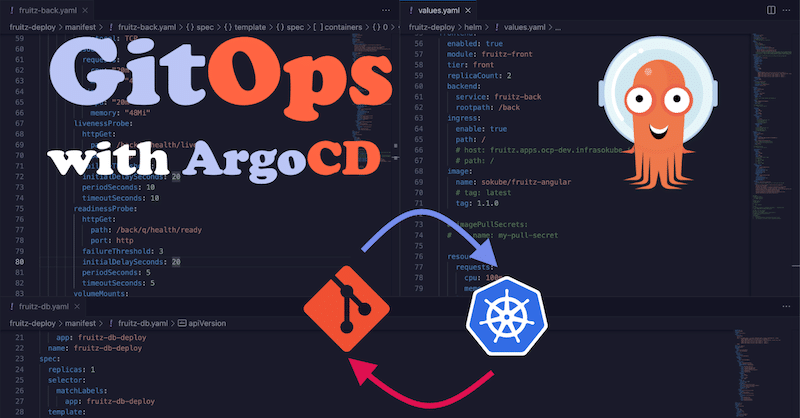
Task: Click 'tier: front' on line 58
Action: (470, 65)
